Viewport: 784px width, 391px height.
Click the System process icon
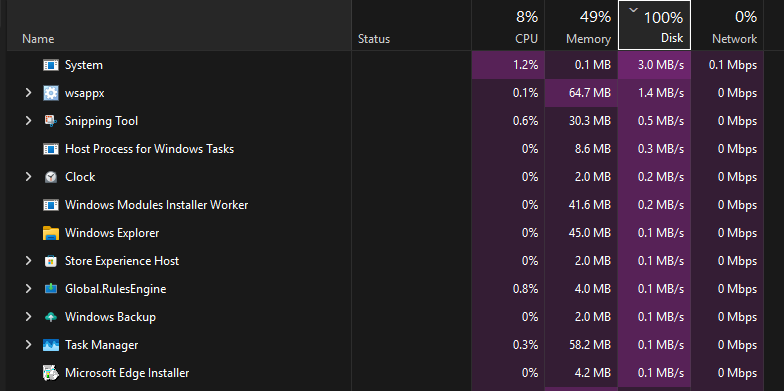(x=51, y=65)
